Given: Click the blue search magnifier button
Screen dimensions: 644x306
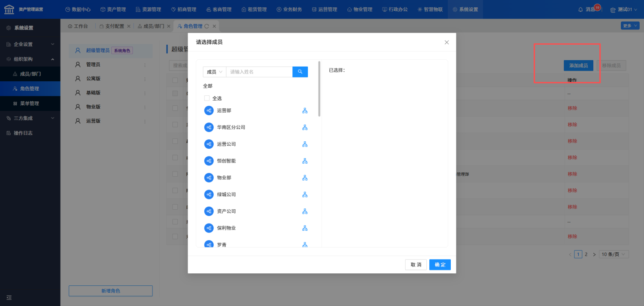Looking at the screenshot, I should click(x=300, y=72).
